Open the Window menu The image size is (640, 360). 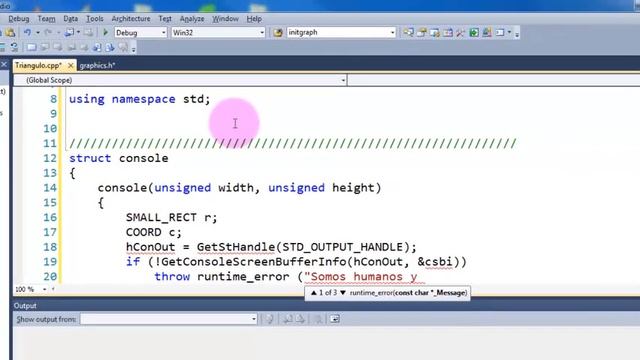click(x=225, y=19)
